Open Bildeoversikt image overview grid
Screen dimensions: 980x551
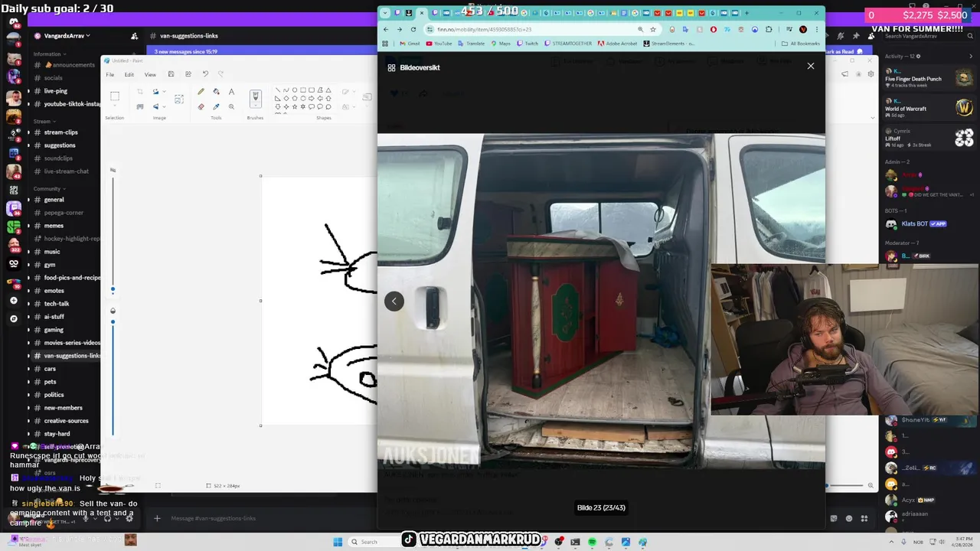point(414,67)
